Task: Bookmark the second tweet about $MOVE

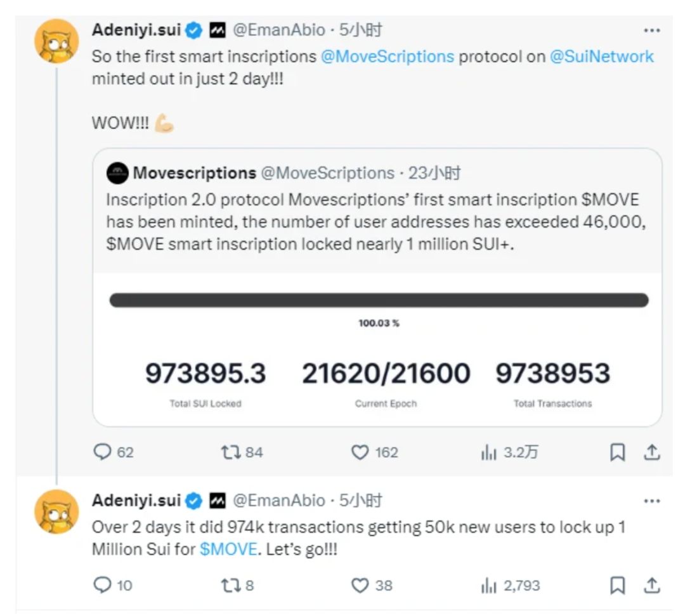Action: 617,585
